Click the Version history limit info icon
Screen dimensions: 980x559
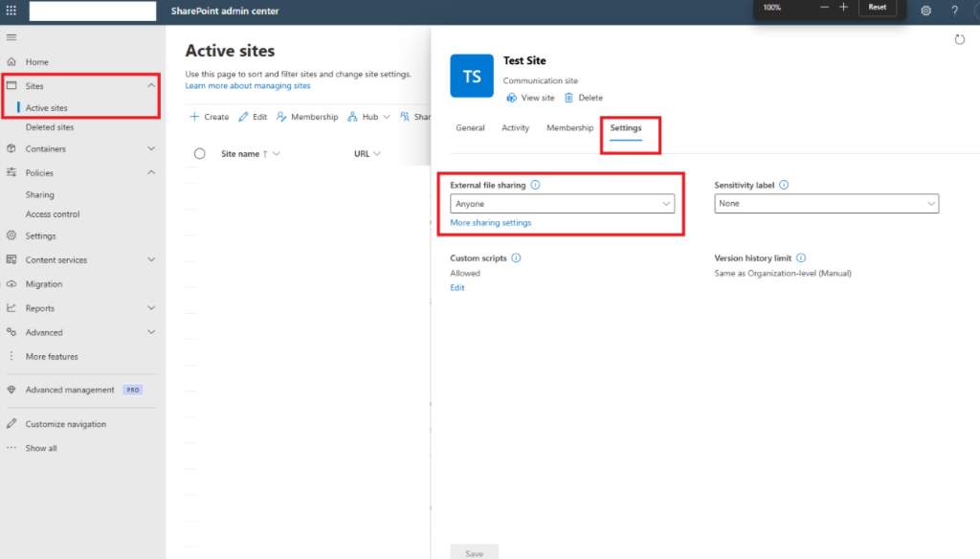pyautogui.click(x=801, y=257)
